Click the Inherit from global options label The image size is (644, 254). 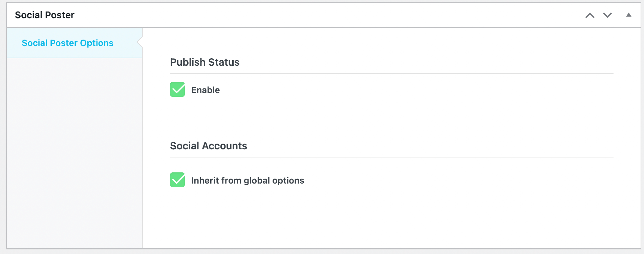[x=248, y=181]
